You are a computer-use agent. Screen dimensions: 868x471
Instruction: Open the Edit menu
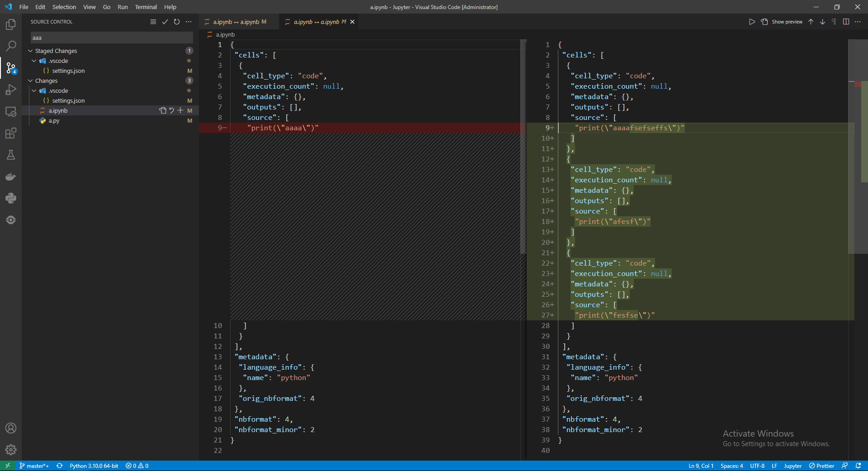(x=40, y=7)
